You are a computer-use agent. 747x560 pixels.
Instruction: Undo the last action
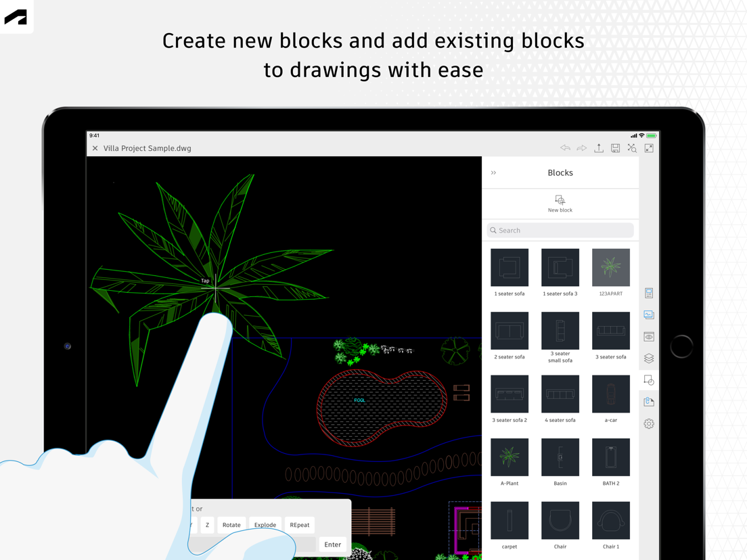pos(566,147)
